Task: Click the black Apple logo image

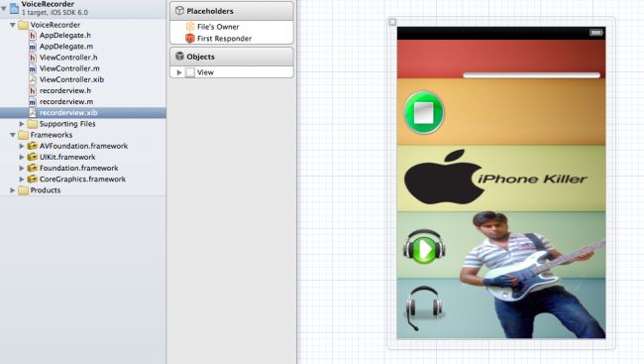Action: [x=443, y=177]
